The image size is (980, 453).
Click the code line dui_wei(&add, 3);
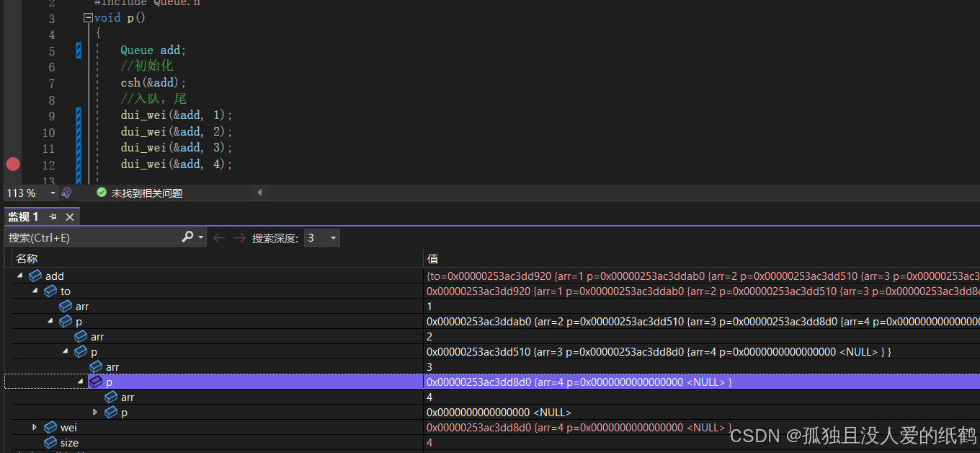pos(177,148)
